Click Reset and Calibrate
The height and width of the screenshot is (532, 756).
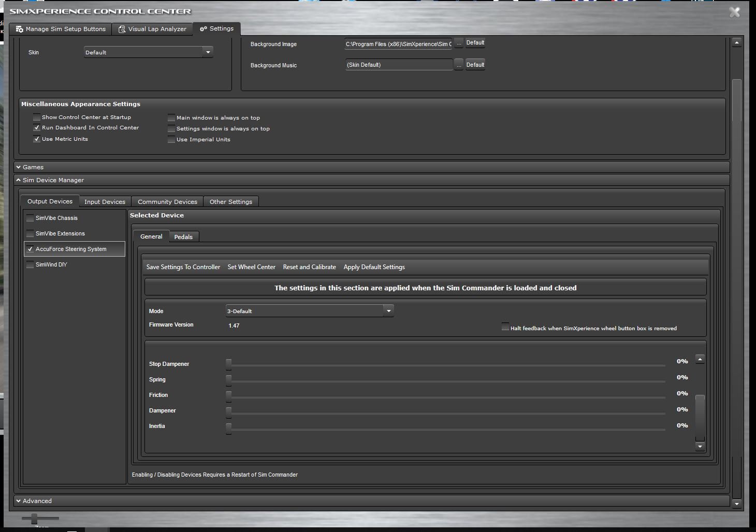pos(309,267)
